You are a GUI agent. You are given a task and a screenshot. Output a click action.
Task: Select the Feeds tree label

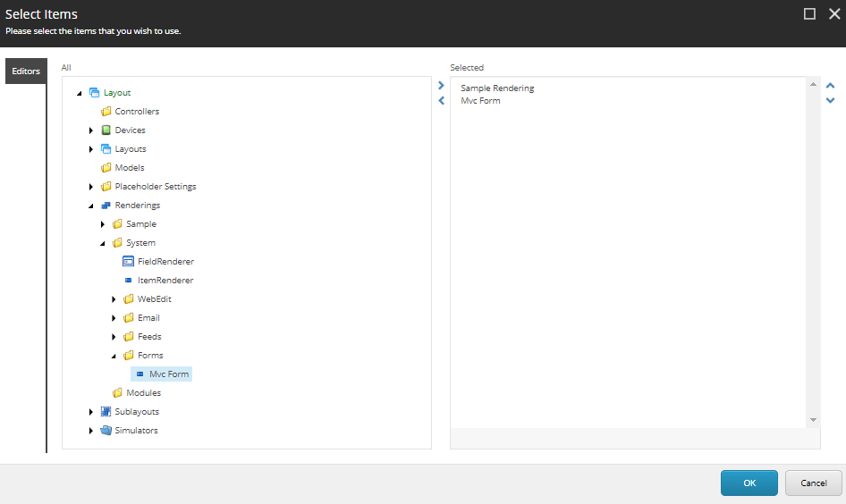click(149, 337)
